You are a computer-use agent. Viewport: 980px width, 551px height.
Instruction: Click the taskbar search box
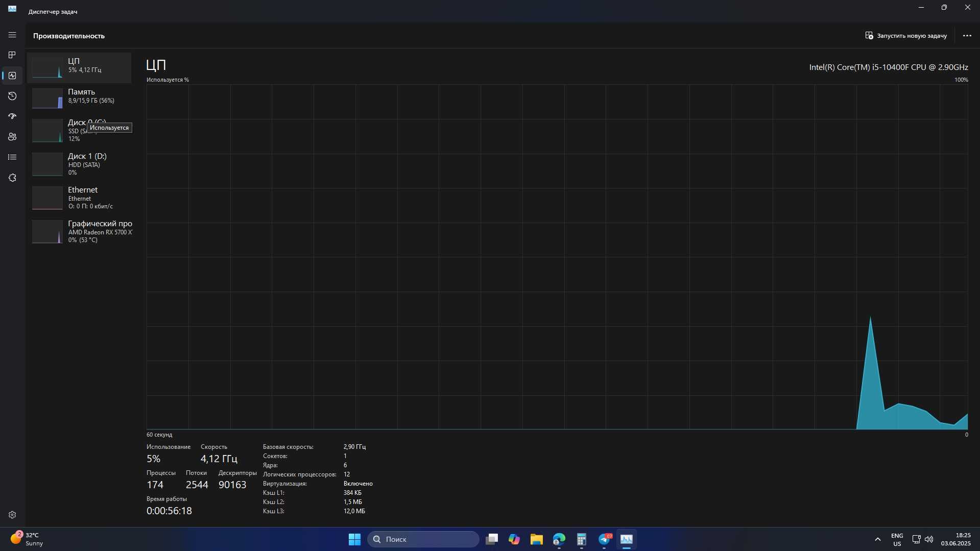[x=423, y=539]
